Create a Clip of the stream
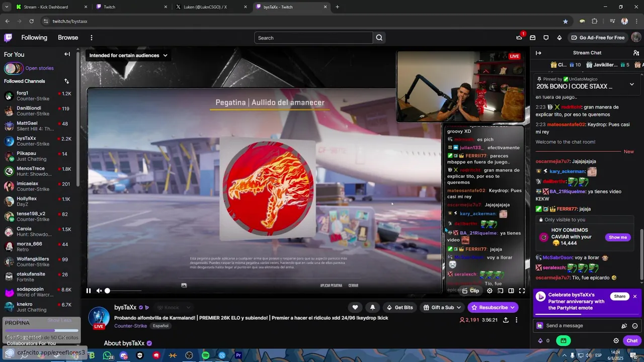644x362 pixels. click(470, 291)
